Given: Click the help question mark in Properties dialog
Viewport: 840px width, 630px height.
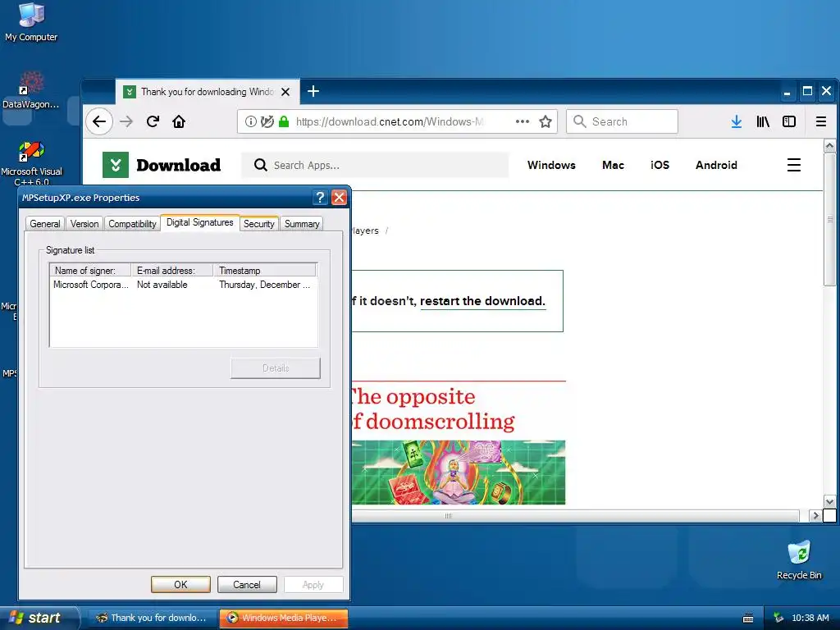Looking at the screenshot, I should click(320, 198).
